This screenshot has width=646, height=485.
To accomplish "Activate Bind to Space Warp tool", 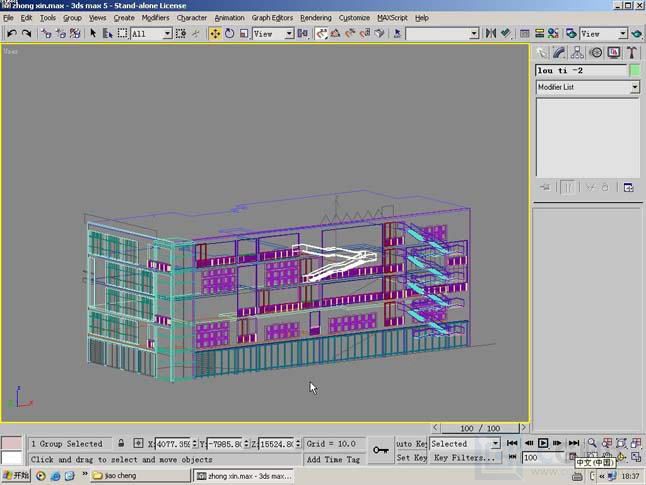I will (75, 33).
